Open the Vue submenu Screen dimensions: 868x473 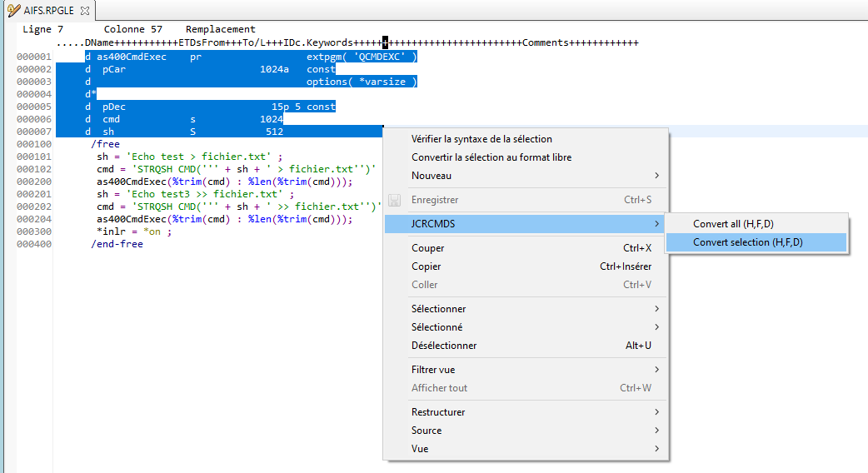point(526,449)
